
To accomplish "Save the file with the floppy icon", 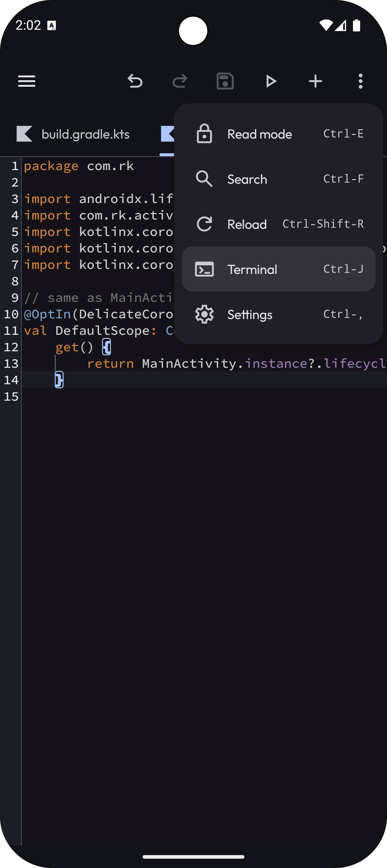I will [225, 81].
